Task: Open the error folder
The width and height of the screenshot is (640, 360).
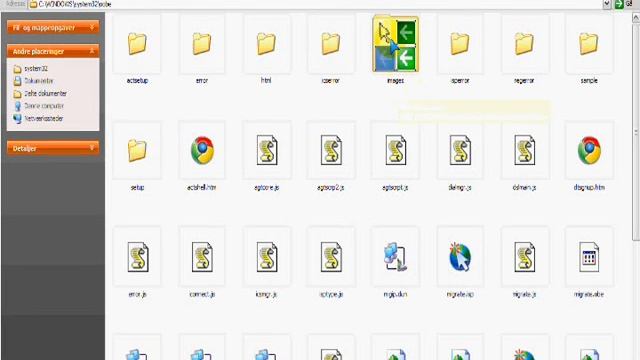Action: 202,44
